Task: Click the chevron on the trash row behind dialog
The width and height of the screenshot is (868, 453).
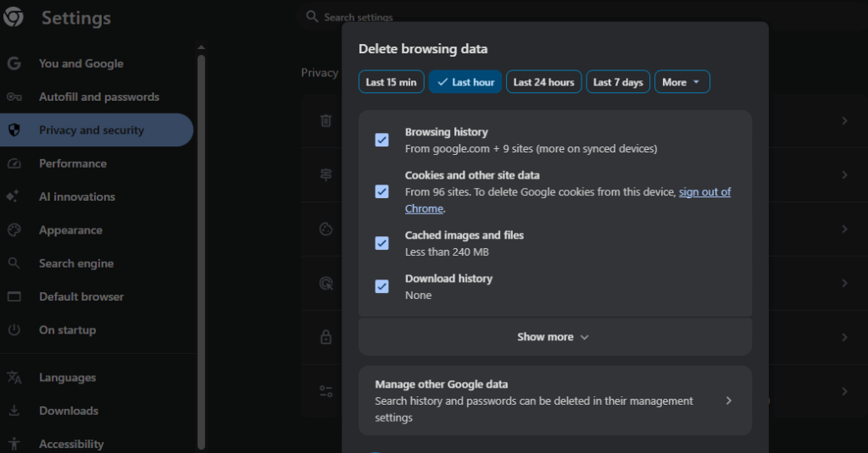Action: (x=844, y=120)
